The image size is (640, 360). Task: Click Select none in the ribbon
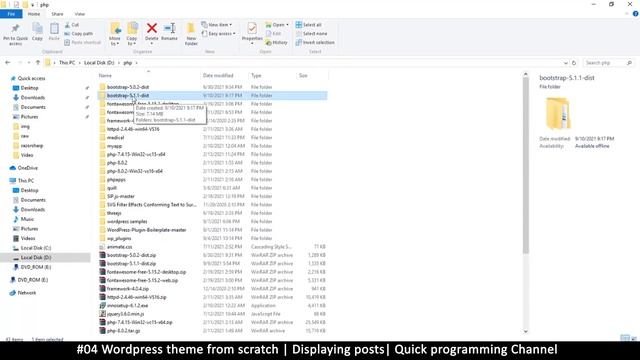(311, 33)
